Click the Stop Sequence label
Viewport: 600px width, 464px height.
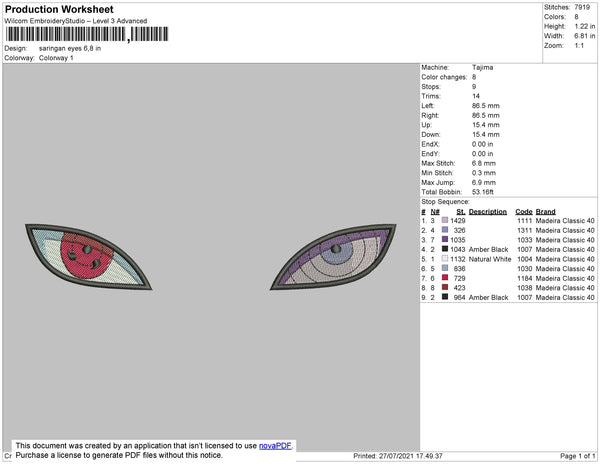445,202
